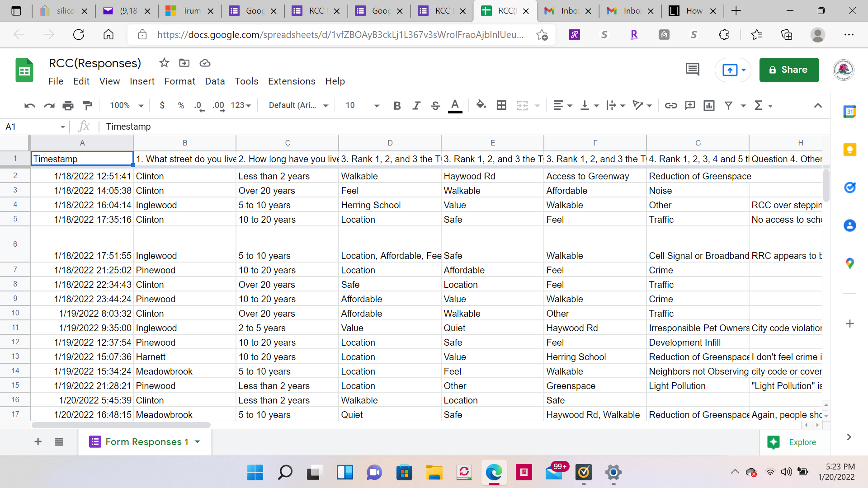Star the RCC(Responses) document
868x488 pixels.
click(164, 63)
